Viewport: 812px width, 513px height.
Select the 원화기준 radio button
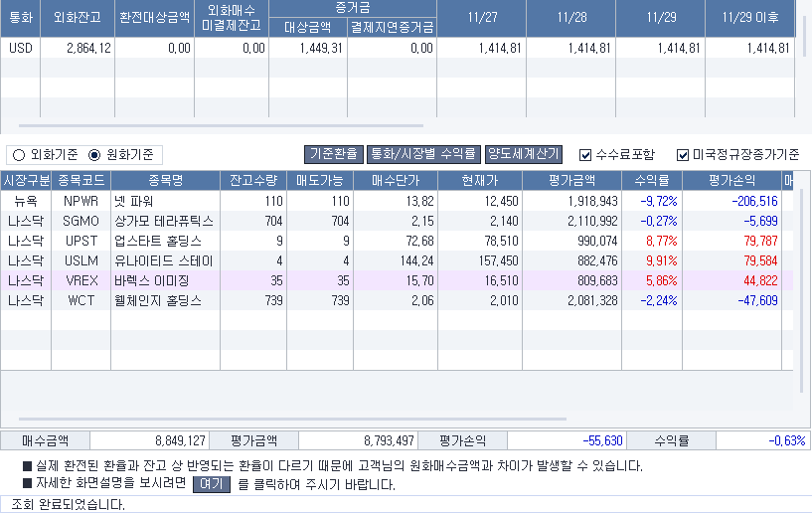[x=95, y=155]
